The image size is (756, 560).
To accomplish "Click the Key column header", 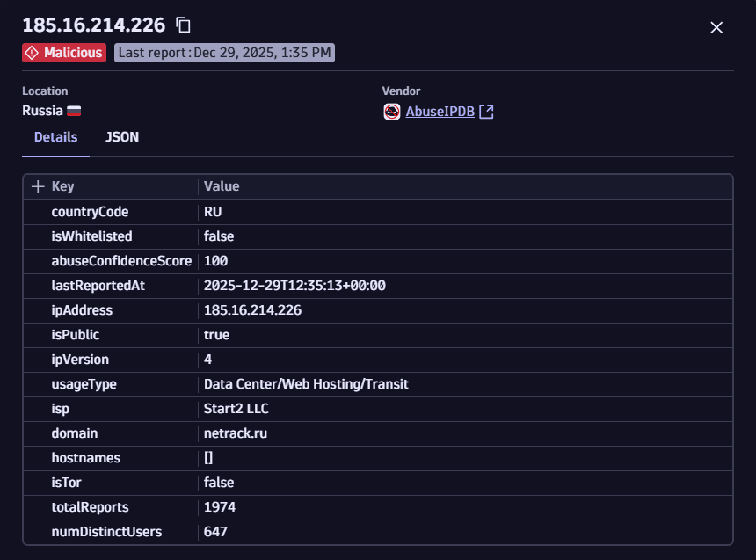I will point(63,186).
